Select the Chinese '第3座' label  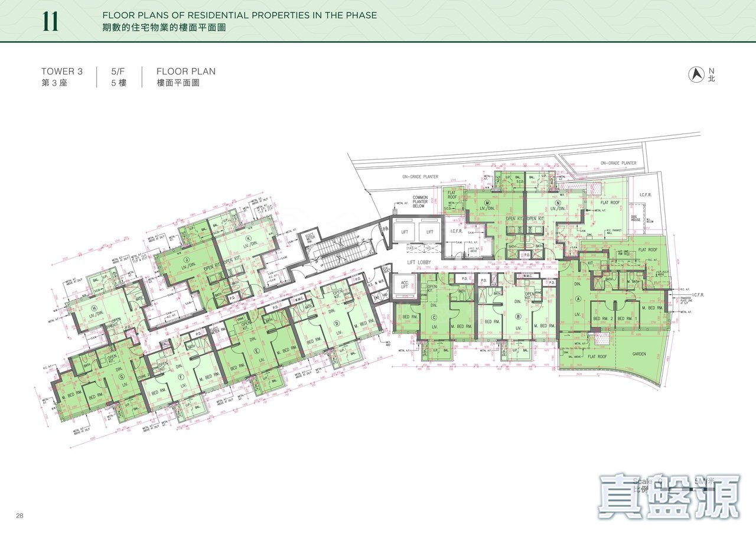pyautogui.click(x=55, y=83)
